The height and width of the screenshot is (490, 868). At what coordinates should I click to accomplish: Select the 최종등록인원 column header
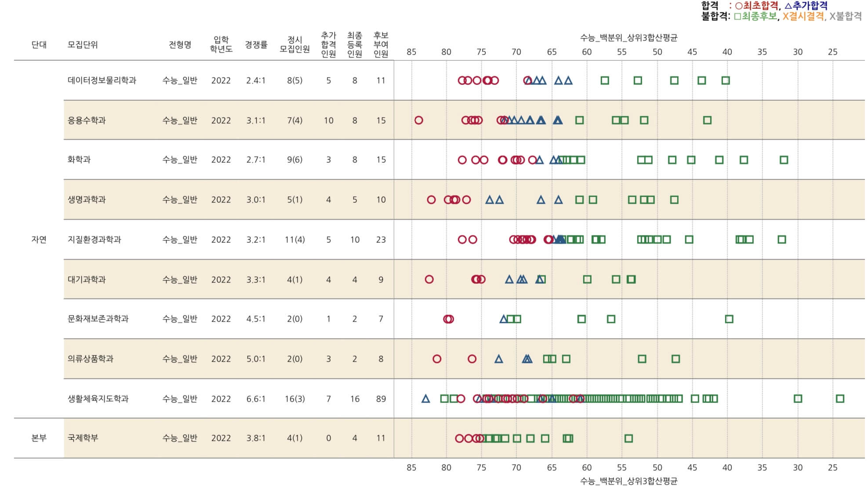[355, 44]
